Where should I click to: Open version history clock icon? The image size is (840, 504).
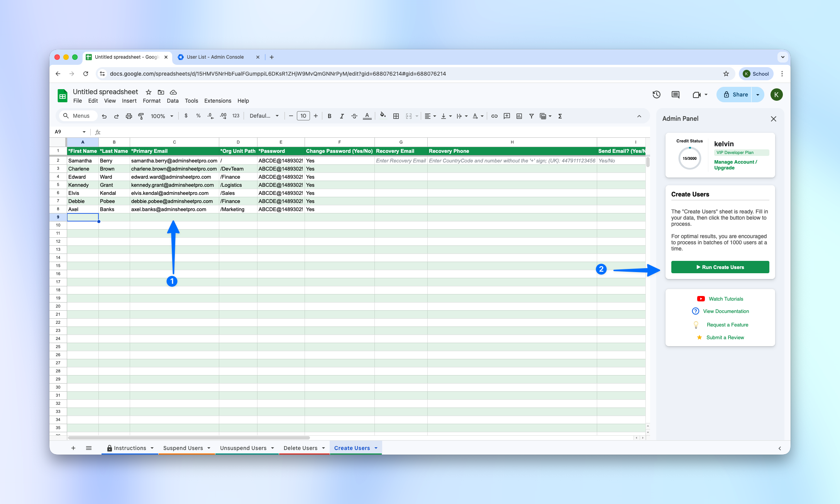[656, 95]
